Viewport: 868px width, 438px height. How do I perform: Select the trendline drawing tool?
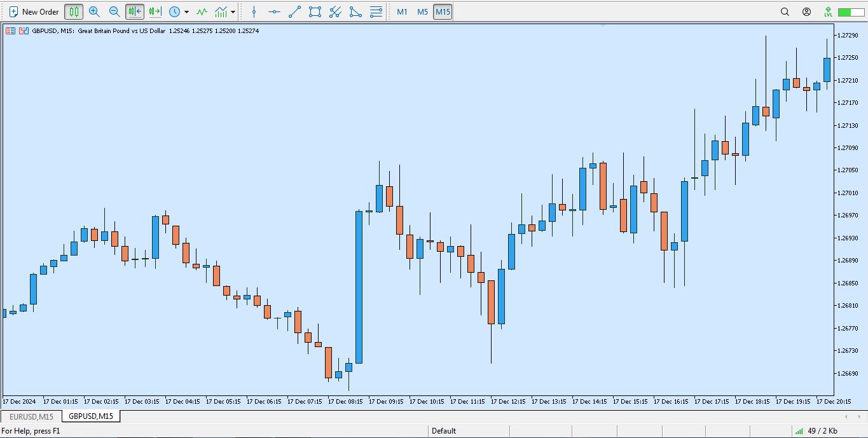click(x=294, y=11)
